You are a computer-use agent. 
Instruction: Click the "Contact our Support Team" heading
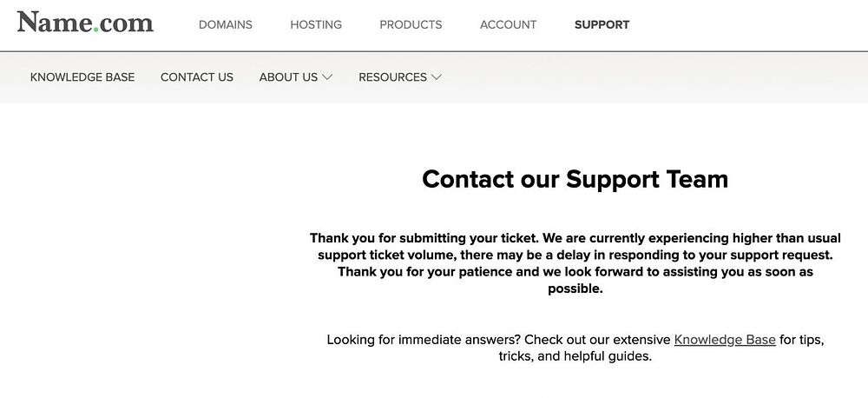click(575, 179)
